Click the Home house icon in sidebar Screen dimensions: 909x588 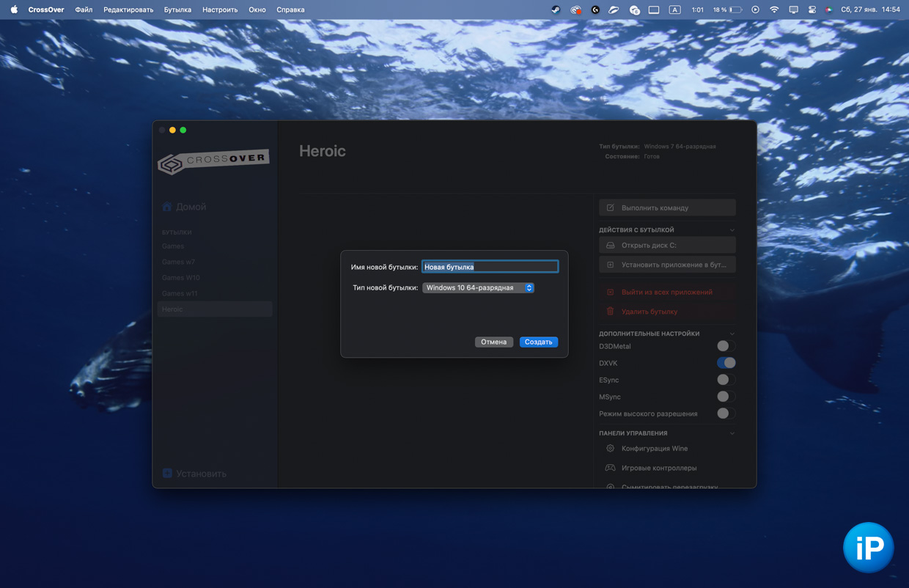pyautogui.click(x=167, y=207)
